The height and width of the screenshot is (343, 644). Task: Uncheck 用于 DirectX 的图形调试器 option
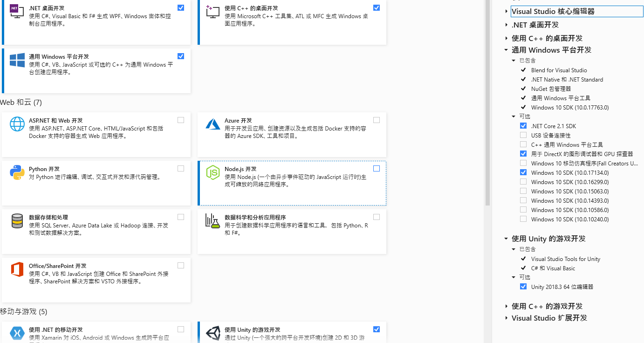pyautogui.click(x=523, y=154)
